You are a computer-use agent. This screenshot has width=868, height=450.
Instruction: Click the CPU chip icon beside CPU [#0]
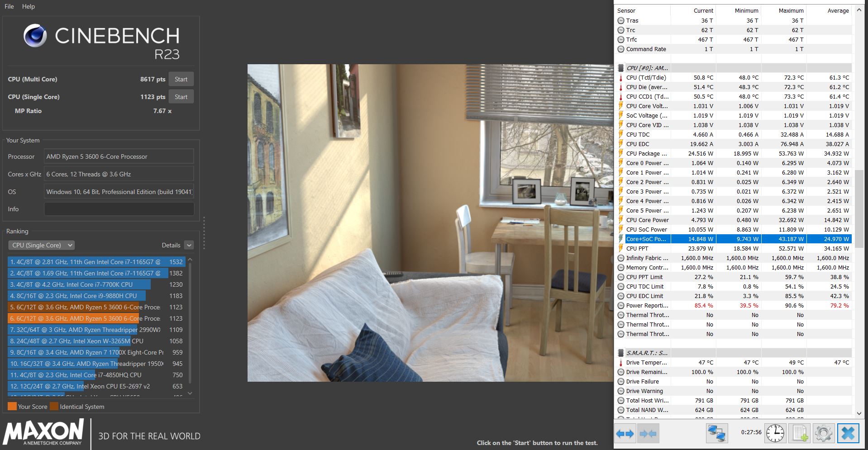click(621, 68)
